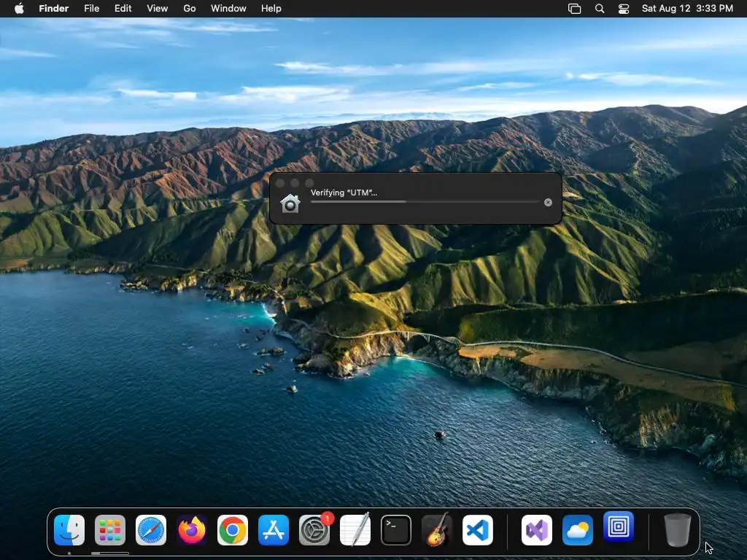
Task: Click the Gatekeeper house icon in dialog
Action: pos(290,203)
